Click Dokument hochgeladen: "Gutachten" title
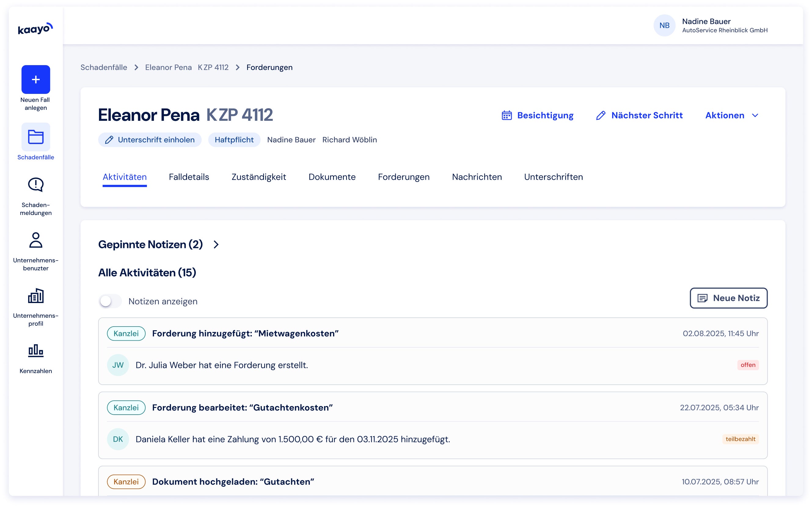The width and height of the screenshot is (812, 507). [x=233, y=482]
